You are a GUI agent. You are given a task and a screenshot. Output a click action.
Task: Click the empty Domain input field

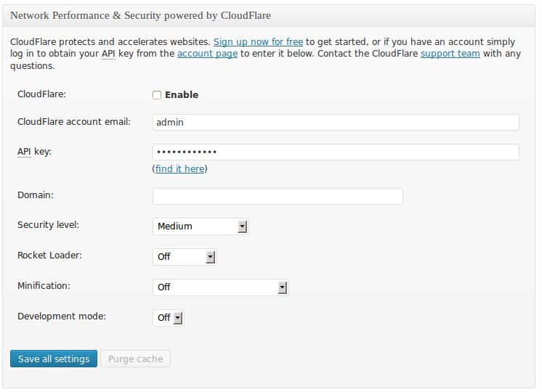tap(278, 197)
